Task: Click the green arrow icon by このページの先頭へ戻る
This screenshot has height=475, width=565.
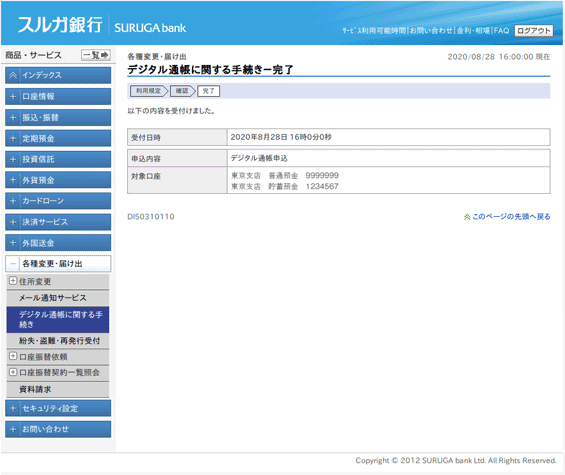Action: coord(467,217)
